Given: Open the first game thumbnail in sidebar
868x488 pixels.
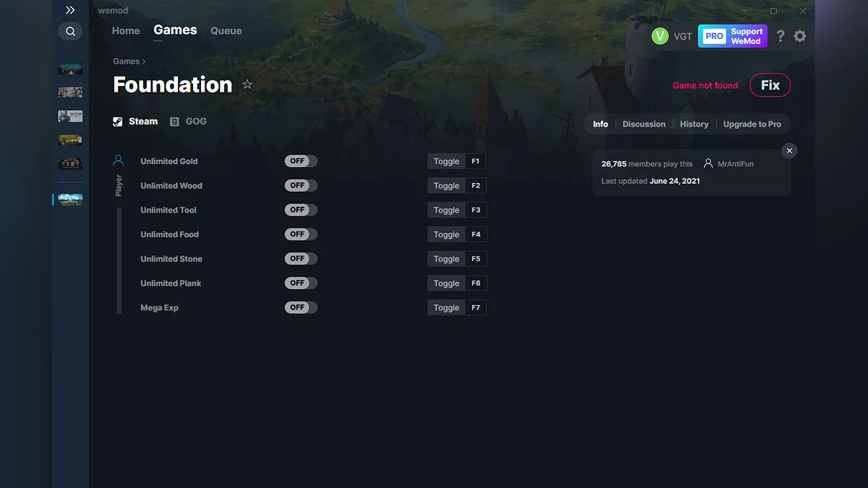Looking at the screenshot, I should (x=70, y=69).
